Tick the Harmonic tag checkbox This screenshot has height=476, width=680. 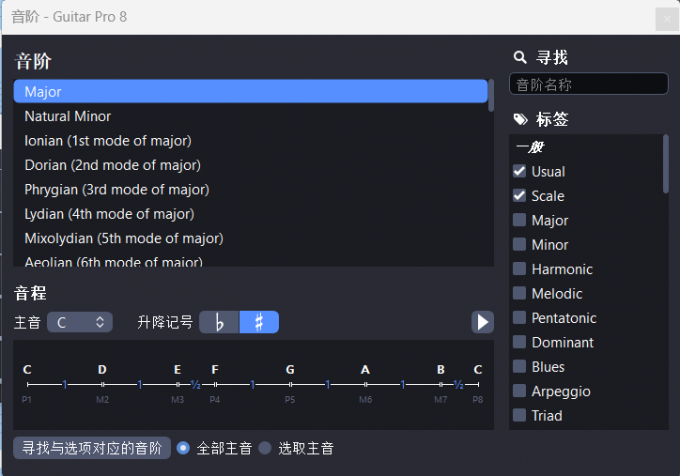coord(519,269)
